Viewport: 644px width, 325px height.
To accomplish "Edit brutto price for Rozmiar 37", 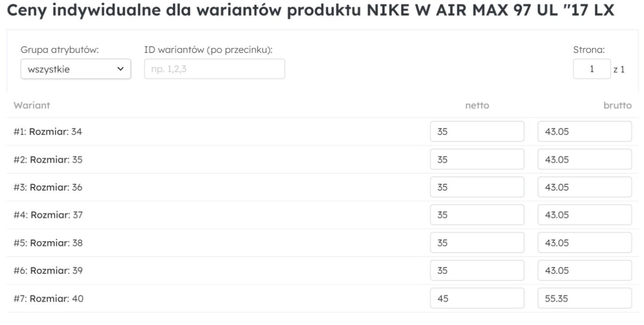I will 584,215.
